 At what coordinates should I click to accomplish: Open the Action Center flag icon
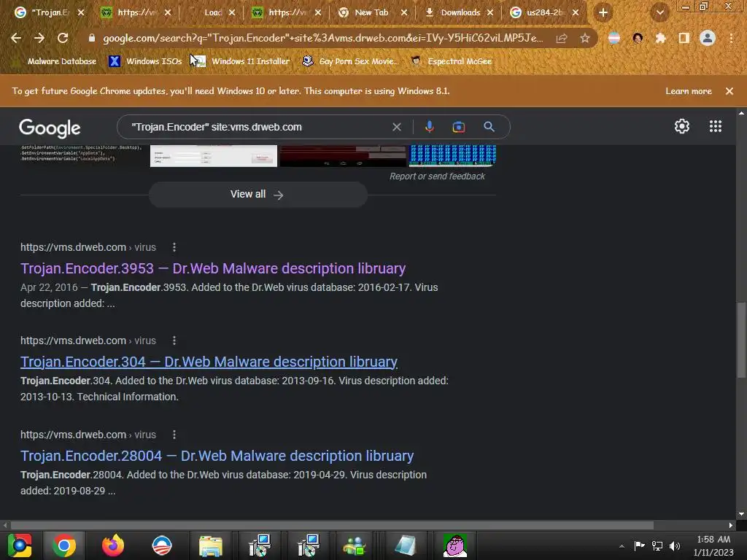(639, 545)
